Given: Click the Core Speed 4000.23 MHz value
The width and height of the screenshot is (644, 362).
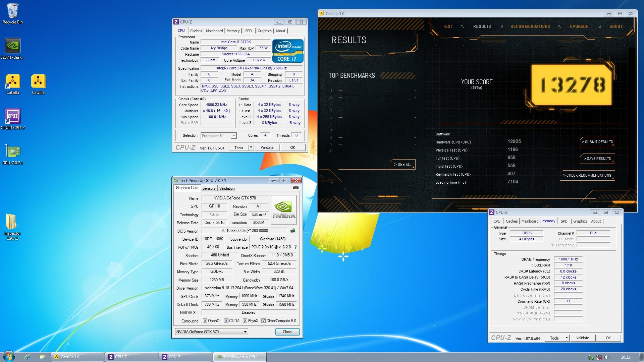Looking at the screenshot, I should tap(217, 105).
